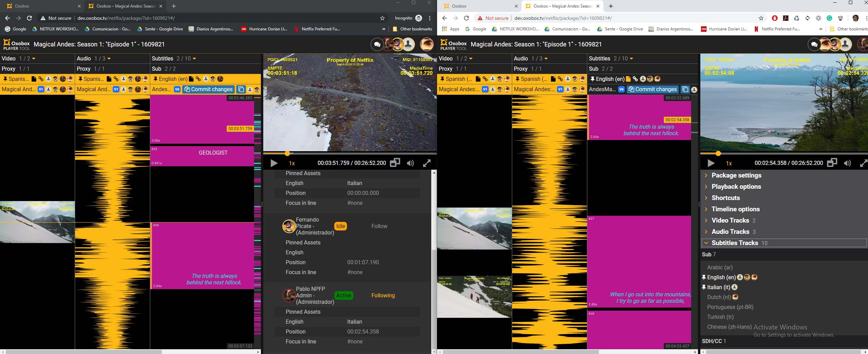Viewport: 868px width, 354px height.
Task: Click 1x playback speed in right player
Action: [x=729, y=164]
